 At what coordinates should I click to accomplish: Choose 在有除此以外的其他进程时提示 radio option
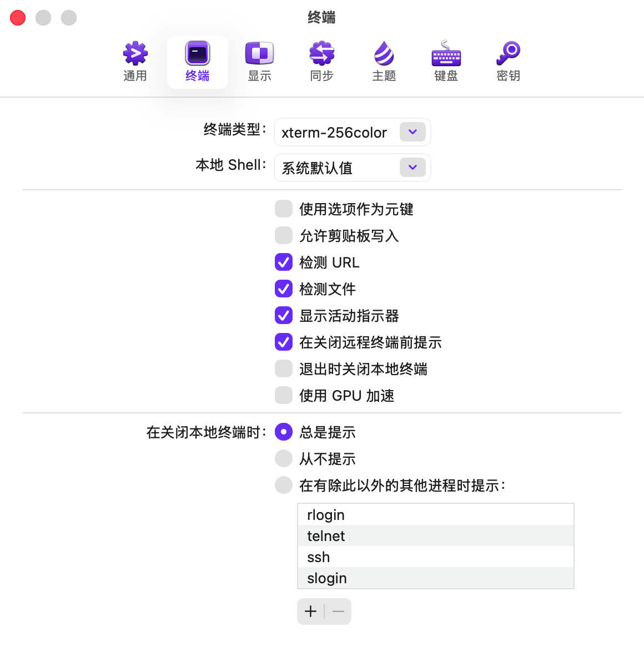tap(284, 486)
